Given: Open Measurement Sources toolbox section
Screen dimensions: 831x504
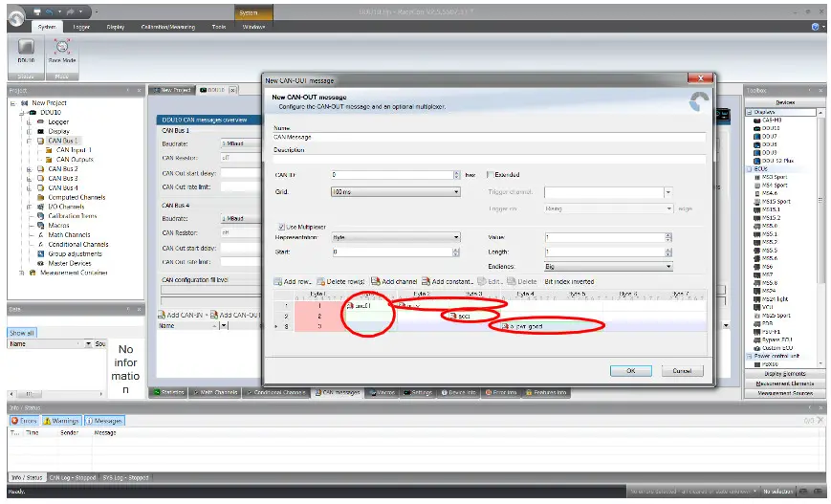Looking at the screenshot, I should pyautogui.click(x=785, y=393).
